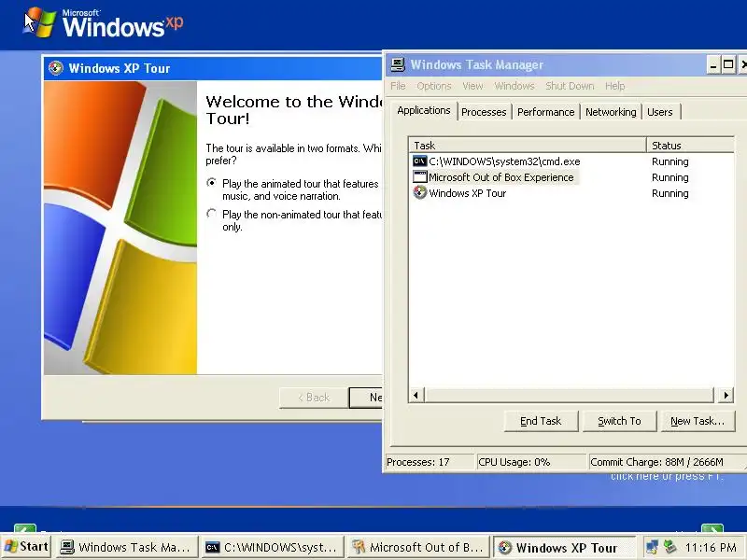This screenshot has width=747, height=560.
Task: Click the Windows XP Tour icon in the task list
Action: pos(419,192)
